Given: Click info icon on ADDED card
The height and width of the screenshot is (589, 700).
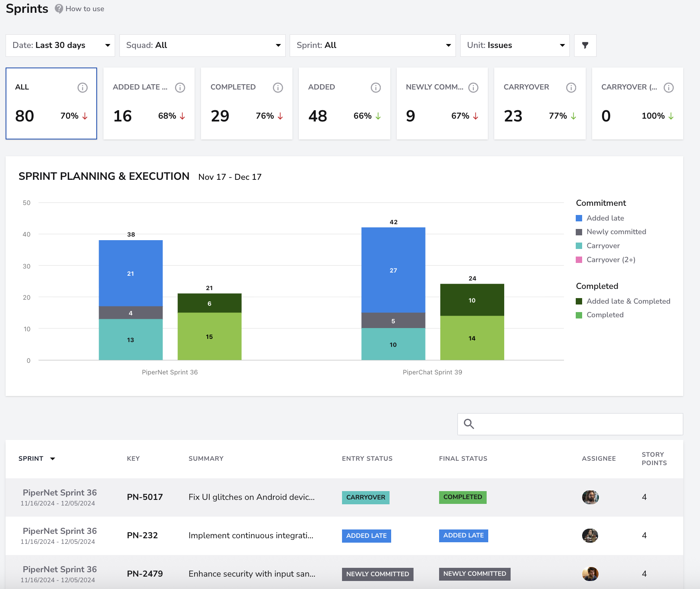Looking at the screenshot, I should click(376, 88).
